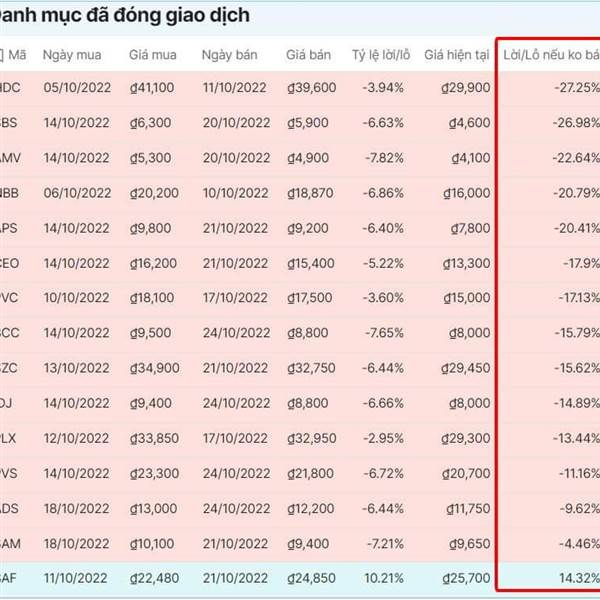Select buy price ₫23,300
Viewport: 600px width, 600px height.
point(154,474)
